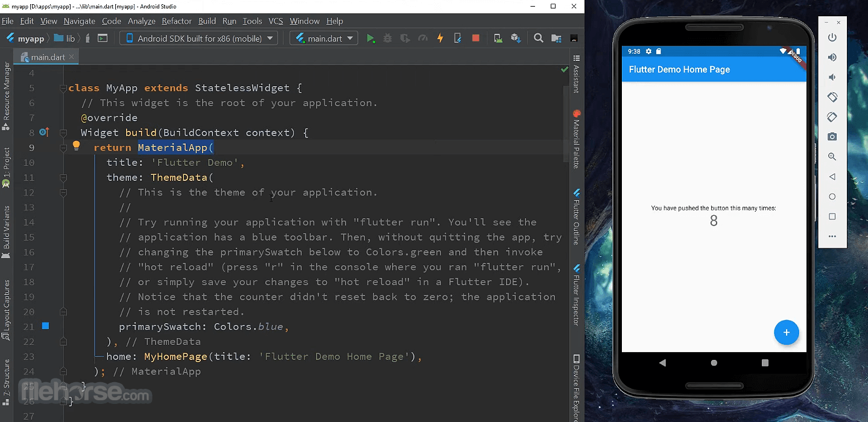Toggle the Flutter Outline side panel
The width and height of the screenshot is (868, 422).
[577, 217]
